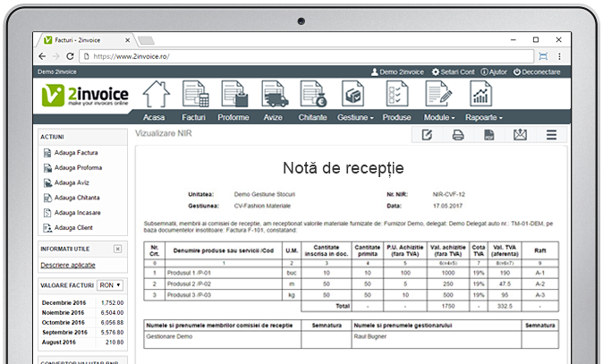Expand the Gestiune dropdown menu
Image resolution: width=603 pixels, height=364 pixels.
[x=355, y=117]
